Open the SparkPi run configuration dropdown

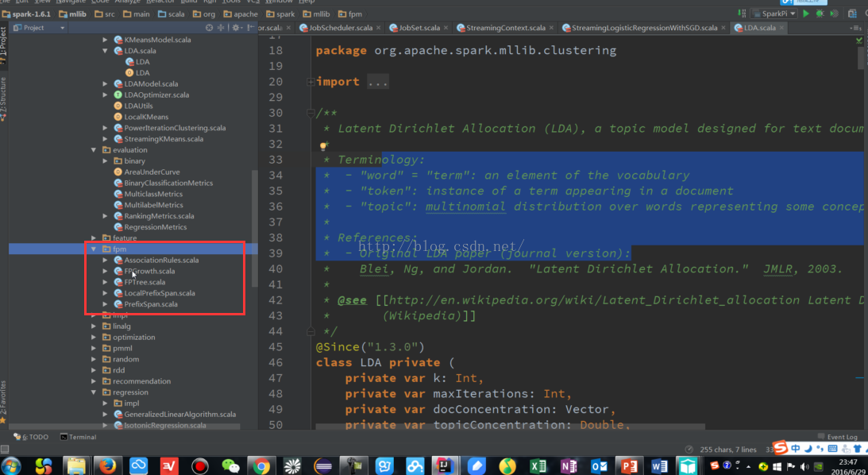click(775, 14)
